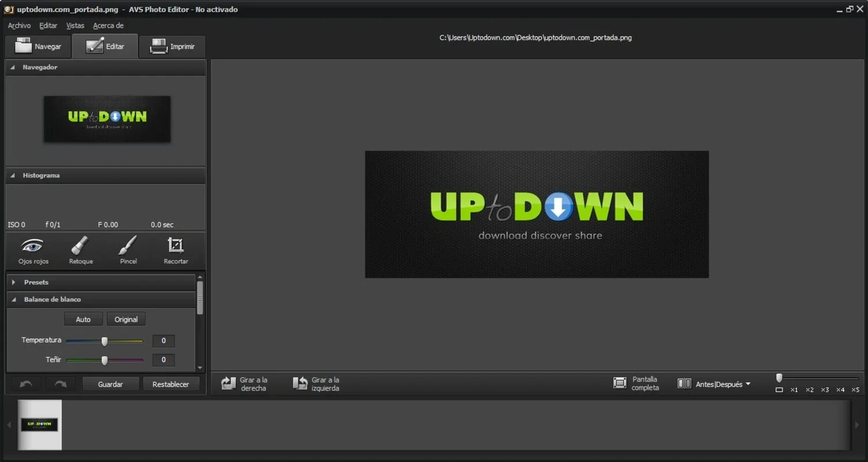
Task: Click the ISO 0 histogram value
Action: tap(17, 225)
